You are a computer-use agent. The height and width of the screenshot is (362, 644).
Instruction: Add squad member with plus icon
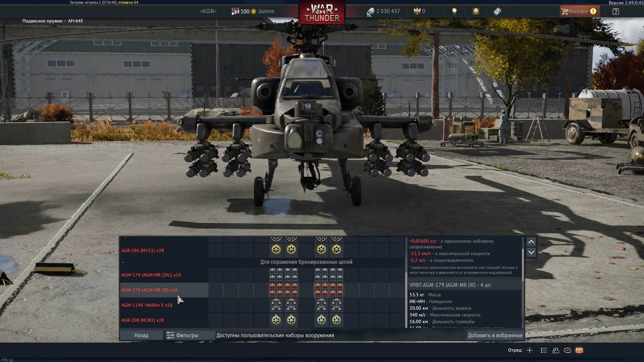click(x=530, y=350)
